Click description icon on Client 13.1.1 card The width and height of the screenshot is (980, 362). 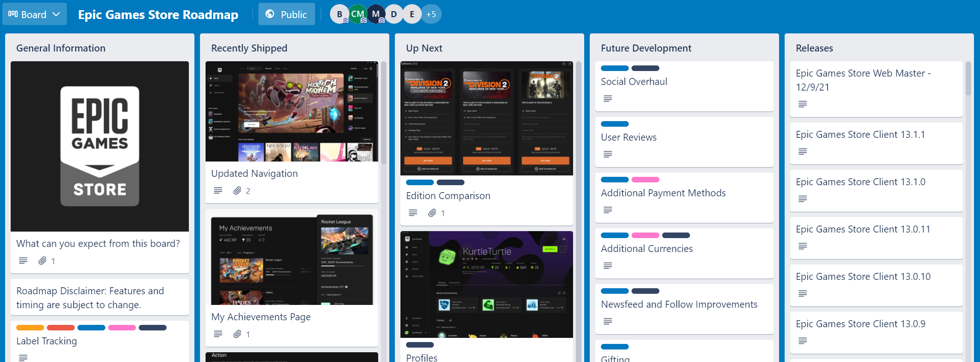tap(803, 151)
